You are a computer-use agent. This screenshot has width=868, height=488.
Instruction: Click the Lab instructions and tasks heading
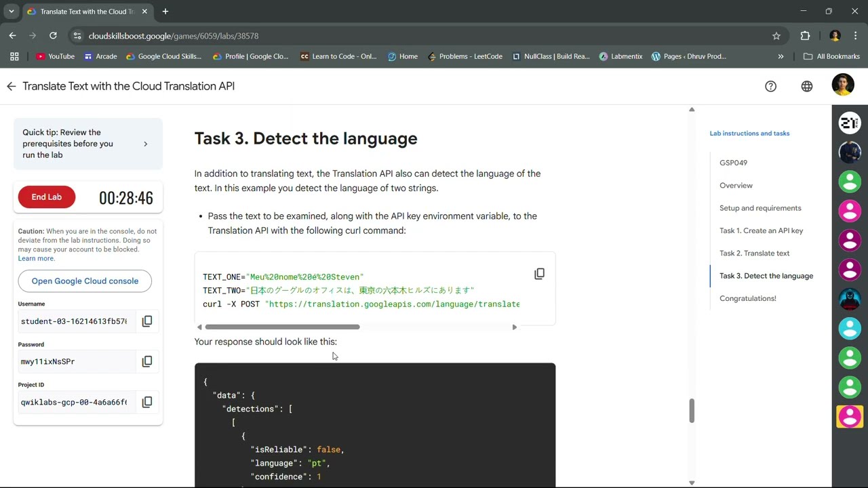coord(749,134)
